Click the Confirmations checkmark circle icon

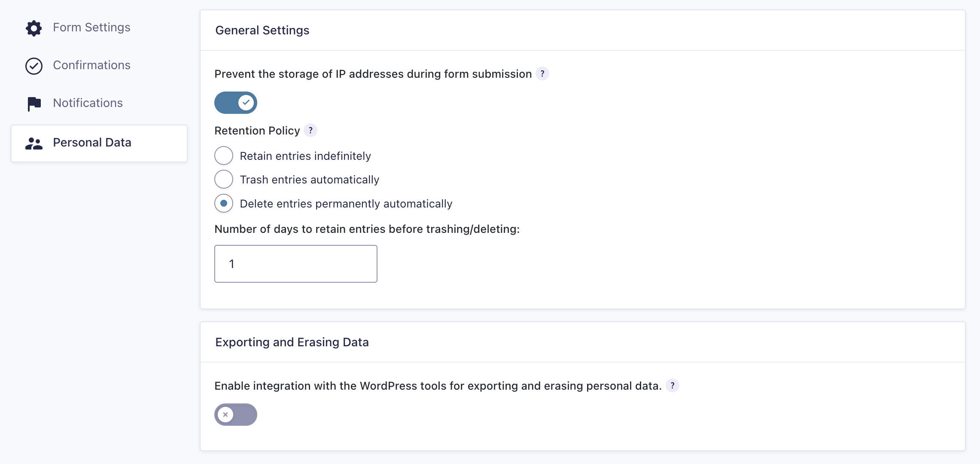33,66
